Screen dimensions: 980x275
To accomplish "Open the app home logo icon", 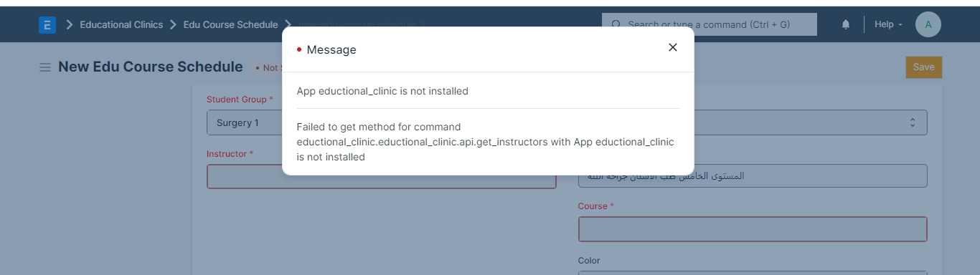I will pyautogui.click(x=47, y=24).
